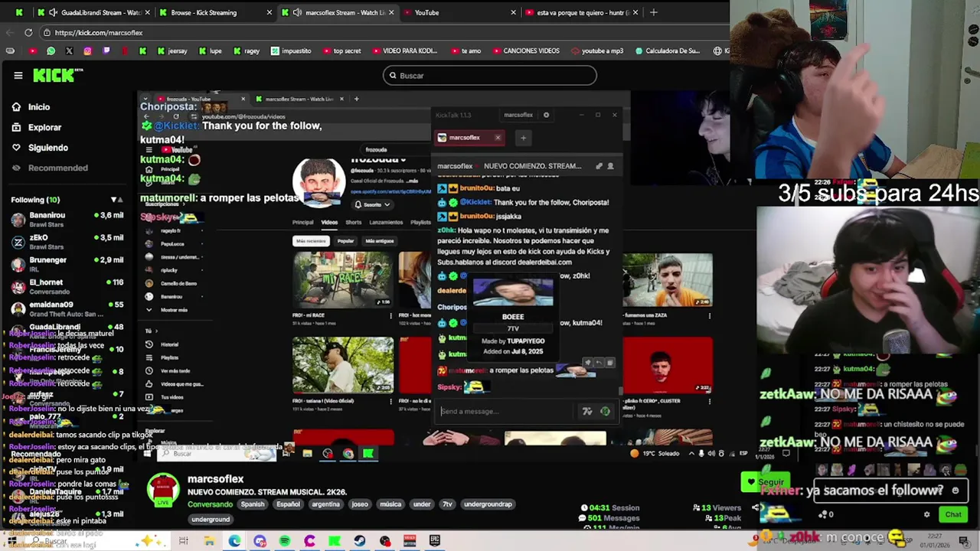Switch to the YouTube browser tab
980x551 pixels.
tap(459, 12)
